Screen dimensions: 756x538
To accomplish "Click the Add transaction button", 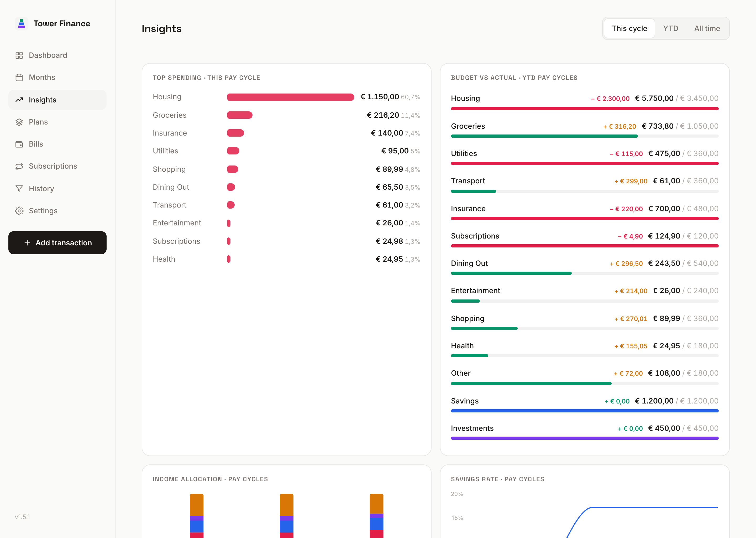I will (57, 243).
